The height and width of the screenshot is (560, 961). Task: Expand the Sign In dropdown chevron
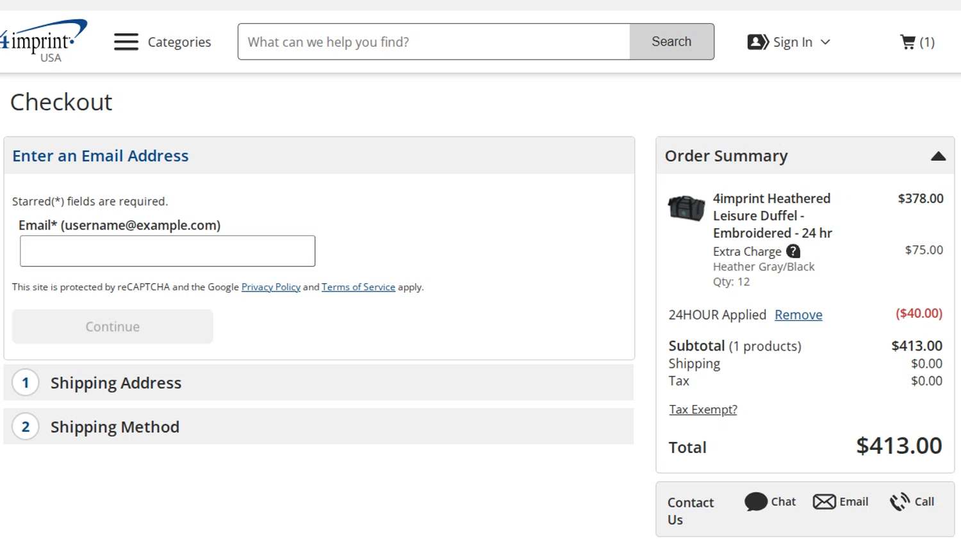pyautogui.click(x=825, y=42)
